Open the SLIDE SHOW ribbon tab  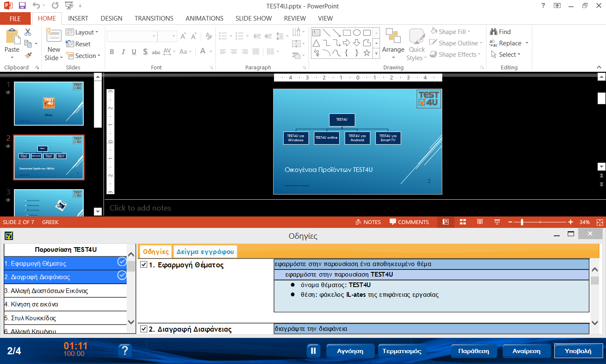click(254, 18)
